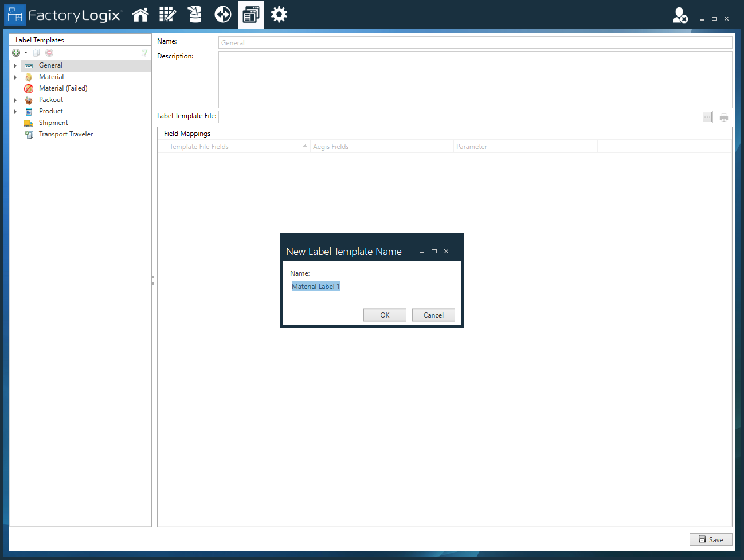Screen dimensions: 744x560
Task: Open the settings gear icon
Action: [279, 14]
